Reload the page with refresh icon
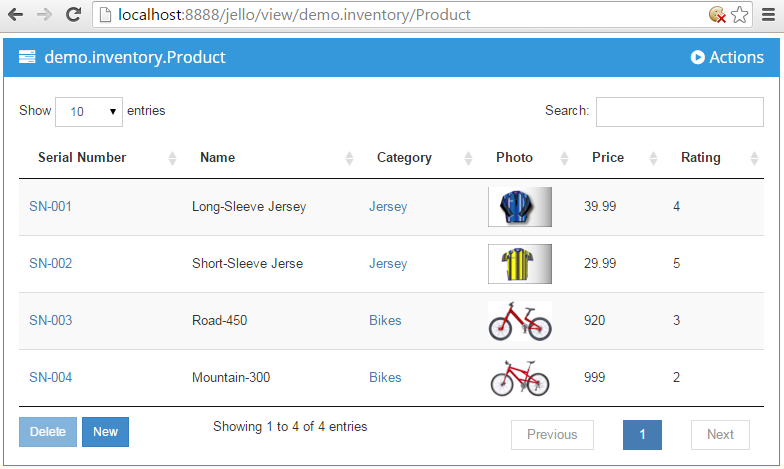 (74, 14)
